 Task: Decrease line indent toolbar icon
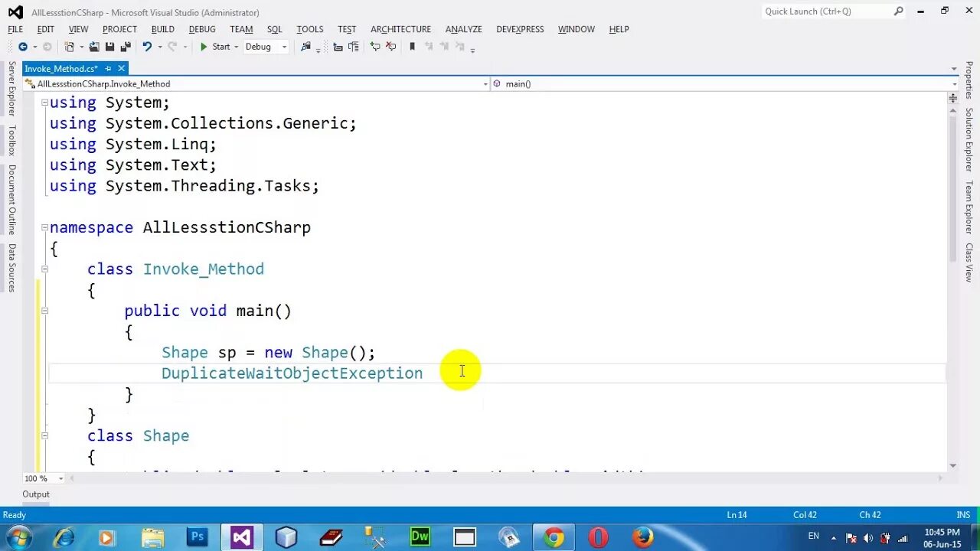[338, 47]
